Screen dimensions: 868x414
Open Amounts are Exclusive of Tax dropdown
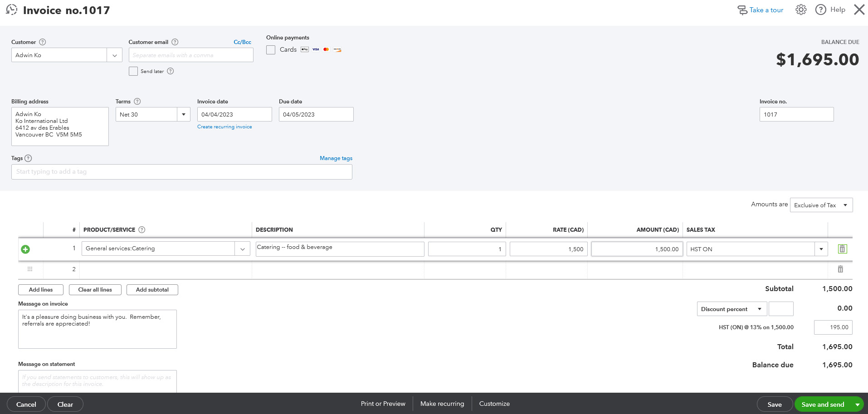pos(821,205)
